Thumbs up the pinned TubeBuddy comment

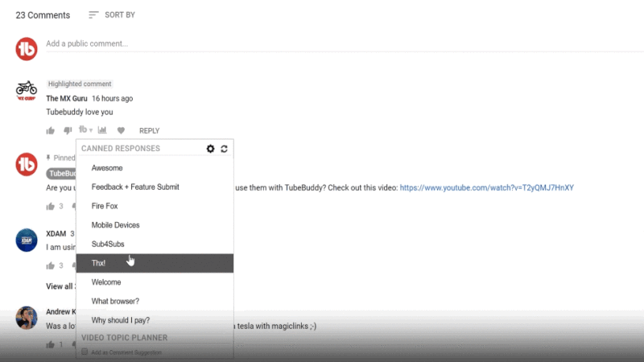(x=50, y=206)
